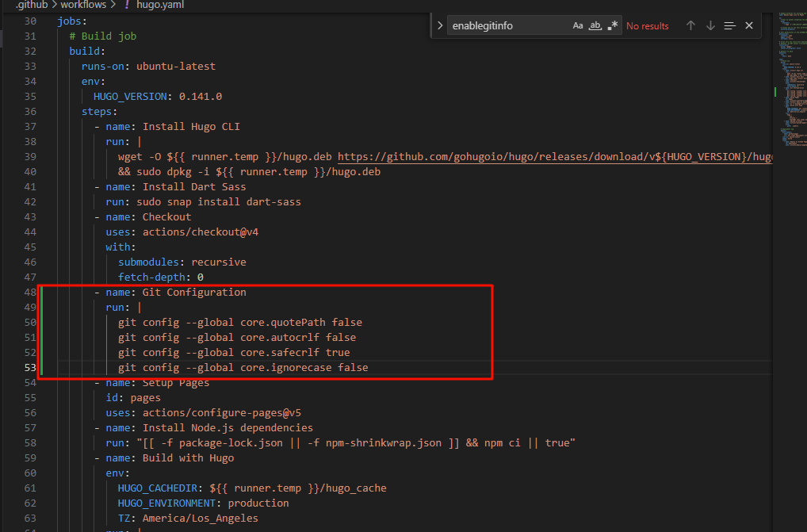
Task: Click 'actions/checkout@v4' text
Action: click(x=201, y=232)
